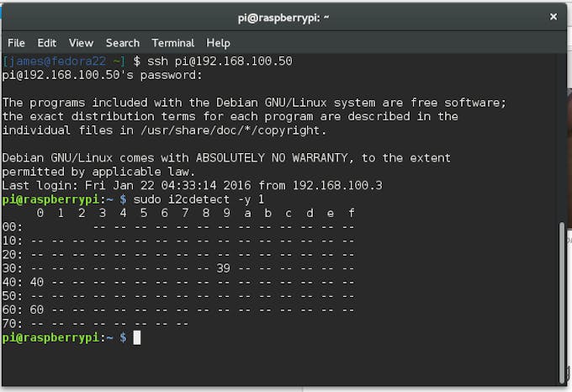Close the pi@raspberrypi terminal window
Viewport: 572px width, 392px height.
[553, 16]
